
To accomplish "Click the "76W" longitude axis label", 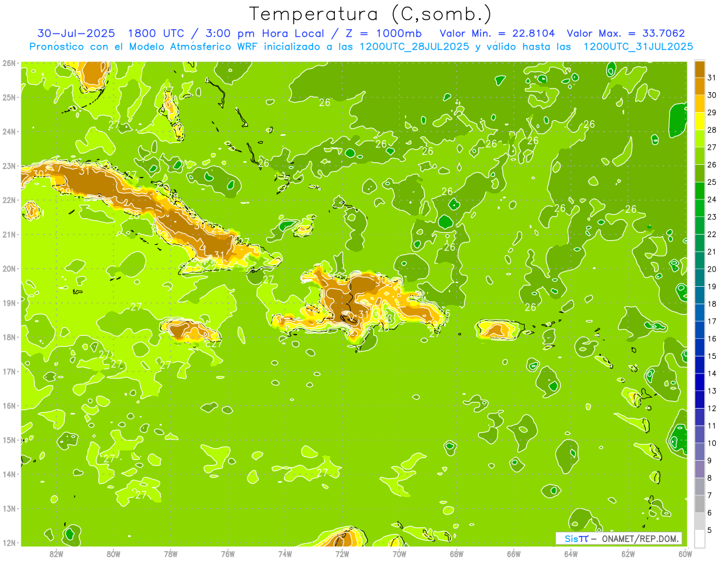I will click(228, 554).
